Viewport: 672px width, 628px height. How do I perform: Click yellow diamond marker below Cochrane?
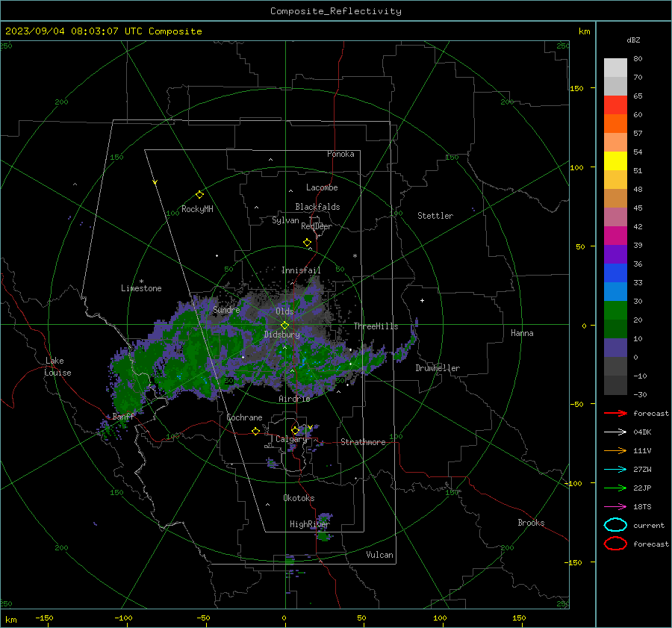coord(256,431)
